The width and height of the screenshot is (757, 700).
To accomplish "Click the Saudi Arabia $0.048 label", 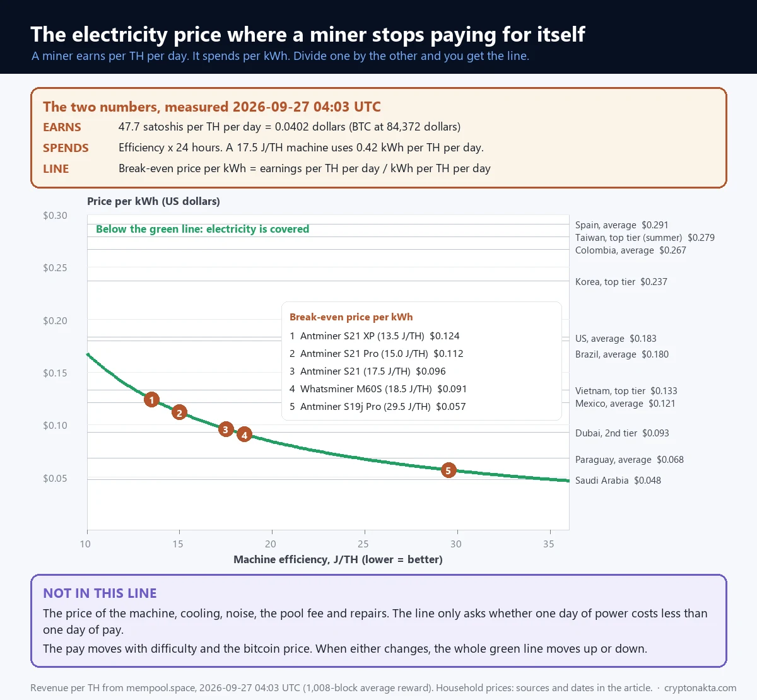I will [x=618, y=481].
